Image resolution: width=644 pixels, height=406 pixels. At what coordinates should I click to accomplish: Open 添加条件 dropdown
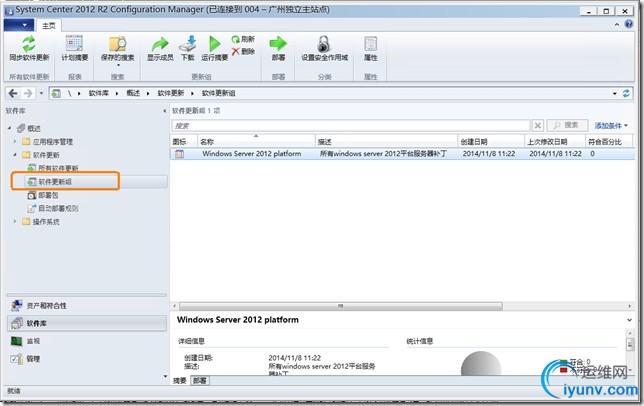tap(611, 126)
